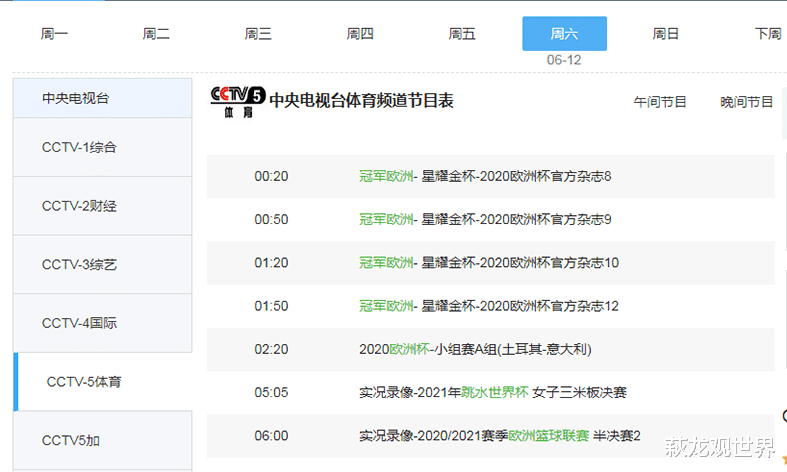The height and width of the screenshot is (472, 787).
Task: Open 冠军欧洲 link in 00:50 row
Action: (386, 219)
